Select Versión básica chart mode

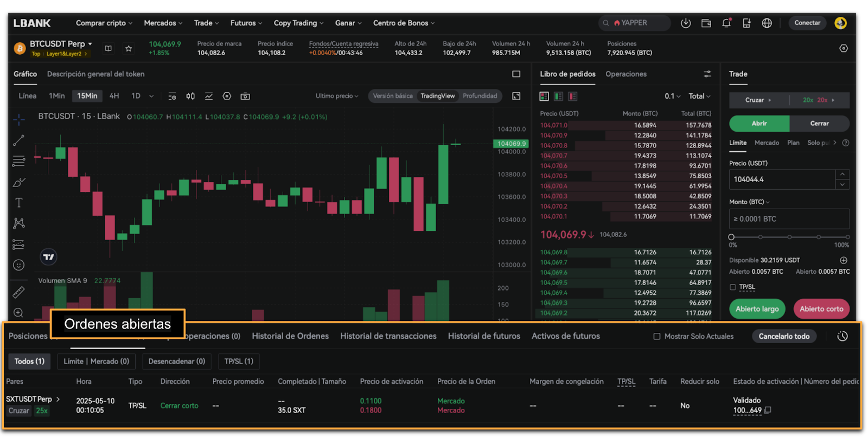[x=393, y=96]
